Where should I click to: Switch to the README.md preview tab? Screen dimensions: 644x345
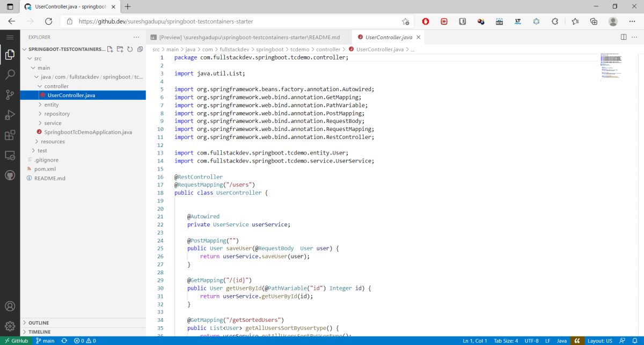click(249, 38)
